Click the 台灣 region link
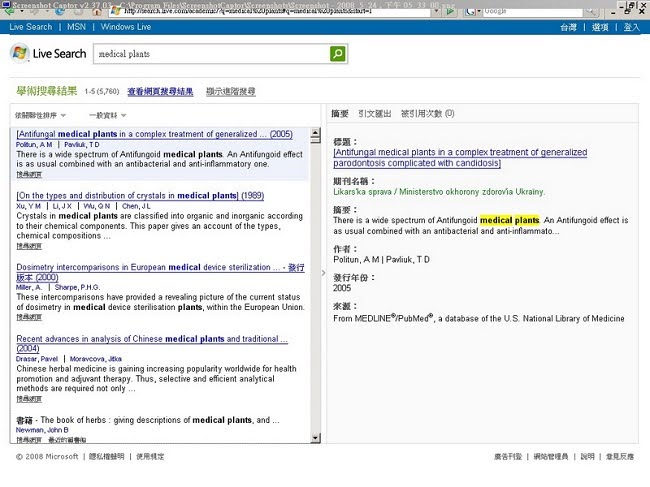The width and height of the screenshot is (650, 487). [568, 27]
